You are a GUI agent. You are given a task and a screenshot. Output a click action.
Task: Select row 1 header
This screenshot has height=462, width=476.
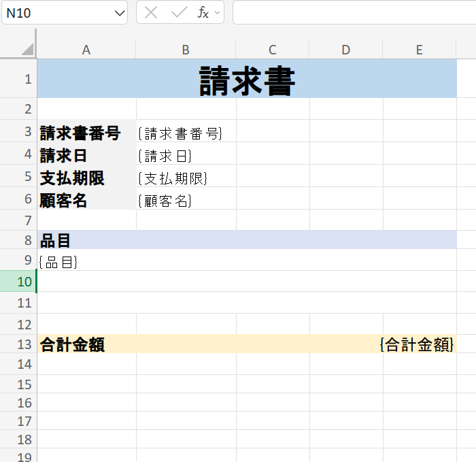(18, 79)
